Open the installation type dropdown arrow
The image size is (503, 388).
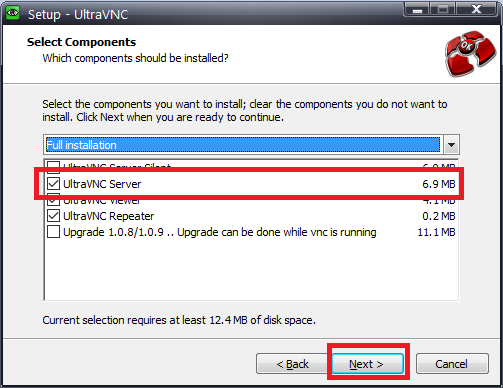(451, 145)
